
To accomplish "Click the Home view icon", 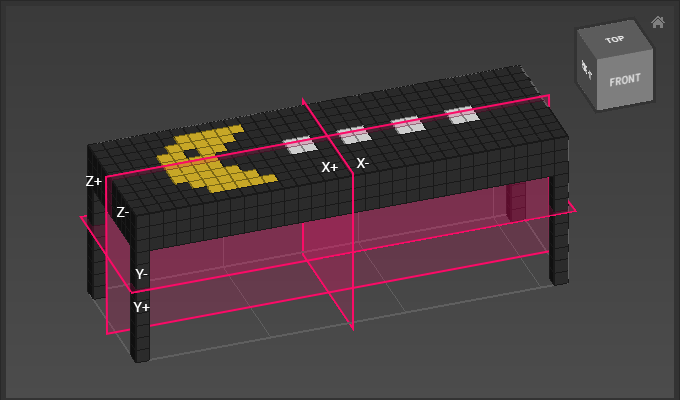I will coord(657,22).
